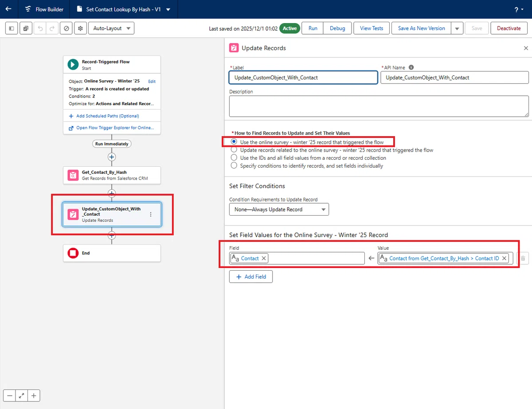Select use record that triggered the flow

[x=234, y=142]
